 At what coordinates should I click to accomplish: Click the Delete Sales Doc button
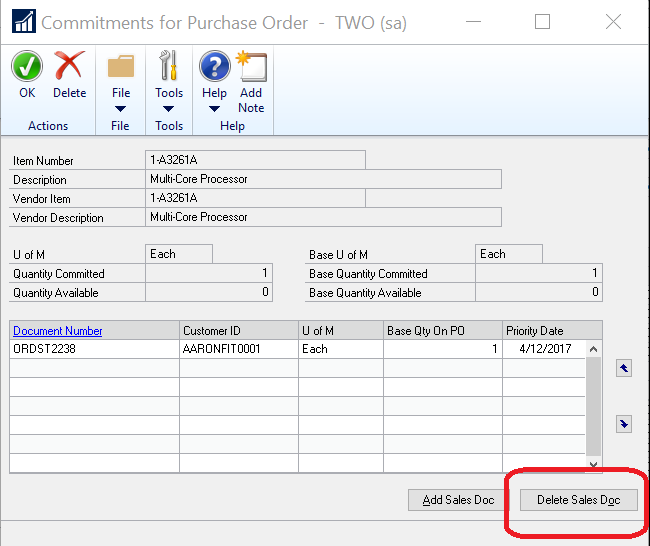[x=579, y=500]
